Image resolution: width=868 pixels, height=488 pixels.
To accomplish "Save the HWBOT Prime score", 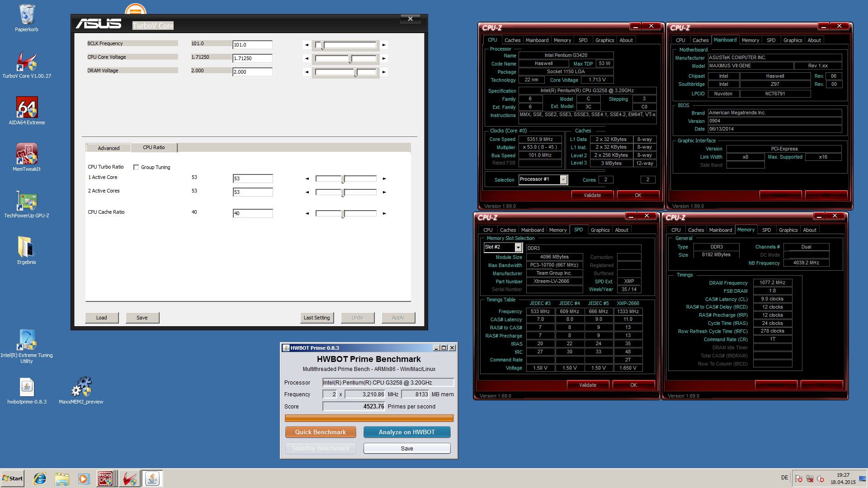I will click(407, 448).
